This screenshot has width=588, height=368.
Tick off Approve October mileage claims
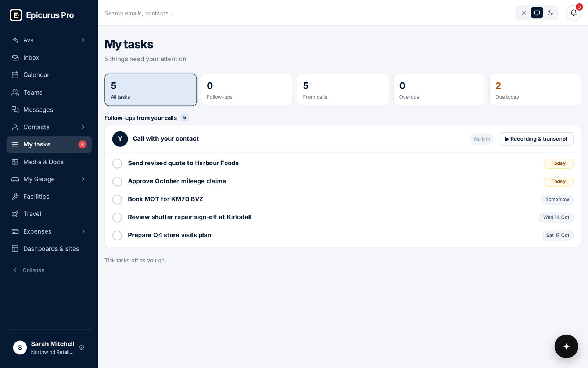117,181
